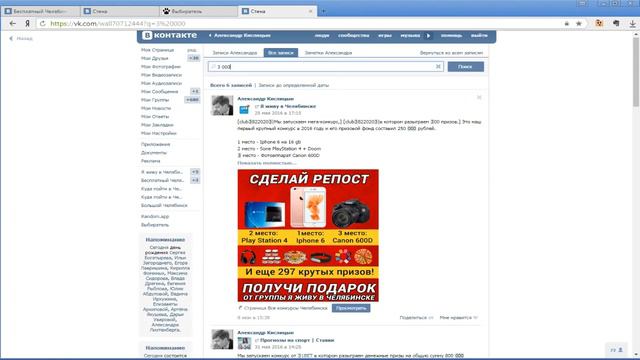Click люди in header navigation
The width and height of the screenshot is (640, 360).
point(322,36)
